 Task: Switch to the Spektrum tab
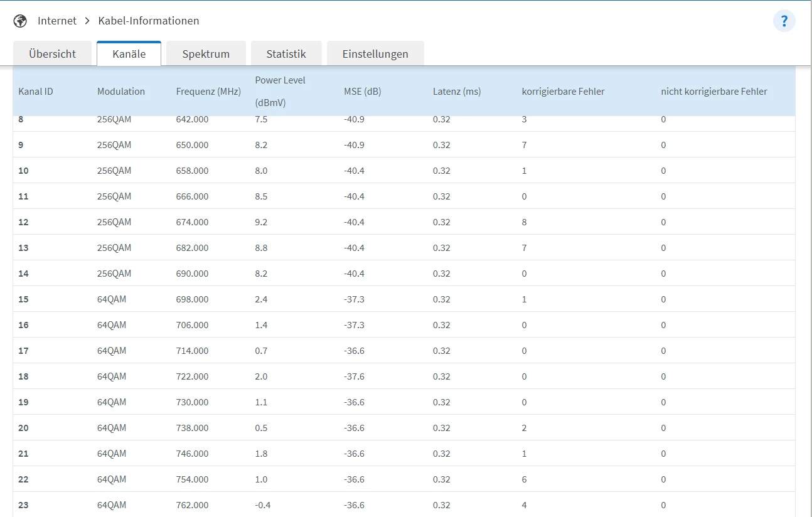click(206, 54)
